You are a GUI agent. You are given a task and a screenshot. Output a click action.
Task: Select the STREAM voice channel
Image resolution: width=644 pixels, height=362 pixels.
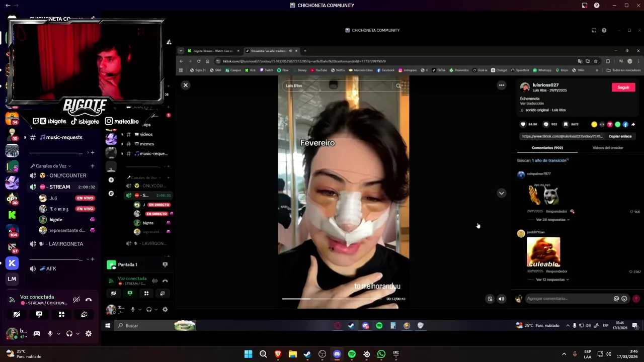click(x=62, y=187)
